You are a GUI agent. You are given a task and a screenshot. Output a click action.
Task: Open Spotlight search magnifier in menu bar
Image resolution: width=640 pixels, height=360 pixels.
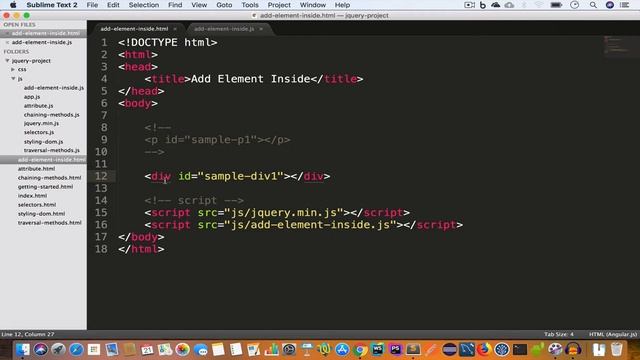pyautogui.click(x=593, y=5)
